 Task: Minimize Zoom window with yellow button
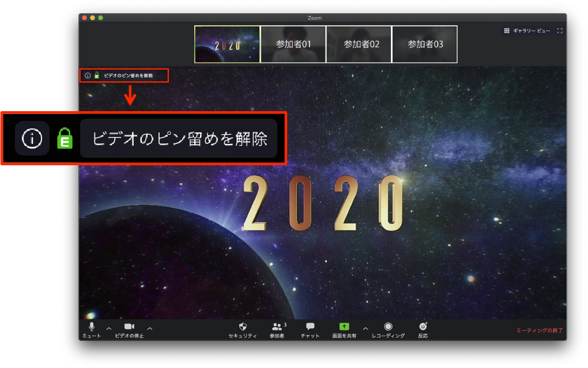pyautogui.click(x=93, y=18)
